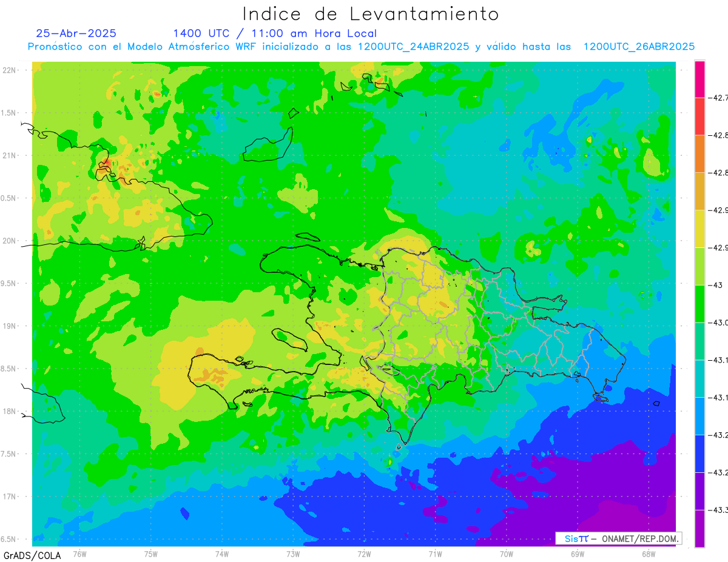
Task: Click the "18N" latitude label
Action: coord(10,412)
